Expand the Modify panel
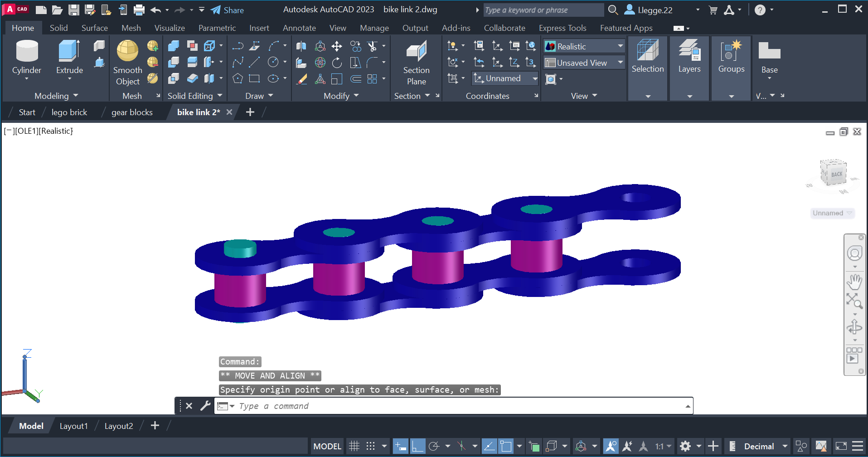The height and width of the screenshot is (457, 868). [341, 96]
